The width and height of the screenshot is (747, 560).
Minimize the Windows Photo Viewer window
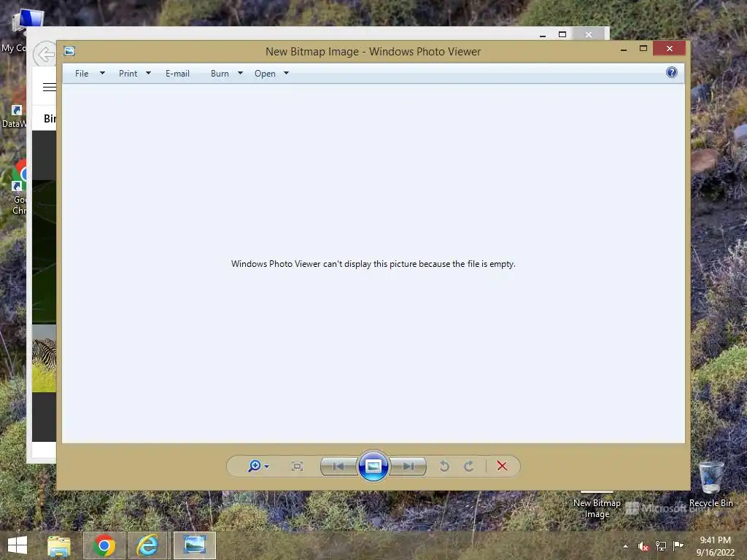pos(624,49)
